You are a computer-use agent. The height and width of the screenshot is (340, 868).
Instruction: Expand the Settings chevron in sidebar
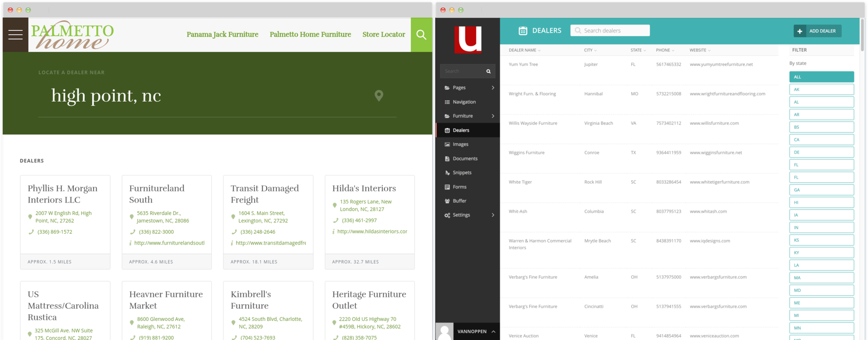pos(493,215)
